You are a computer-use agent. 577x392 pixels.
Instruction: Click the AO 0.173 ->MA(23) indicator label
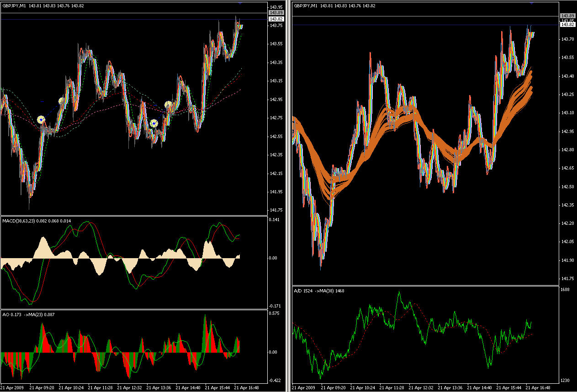[x=27, y=314]
